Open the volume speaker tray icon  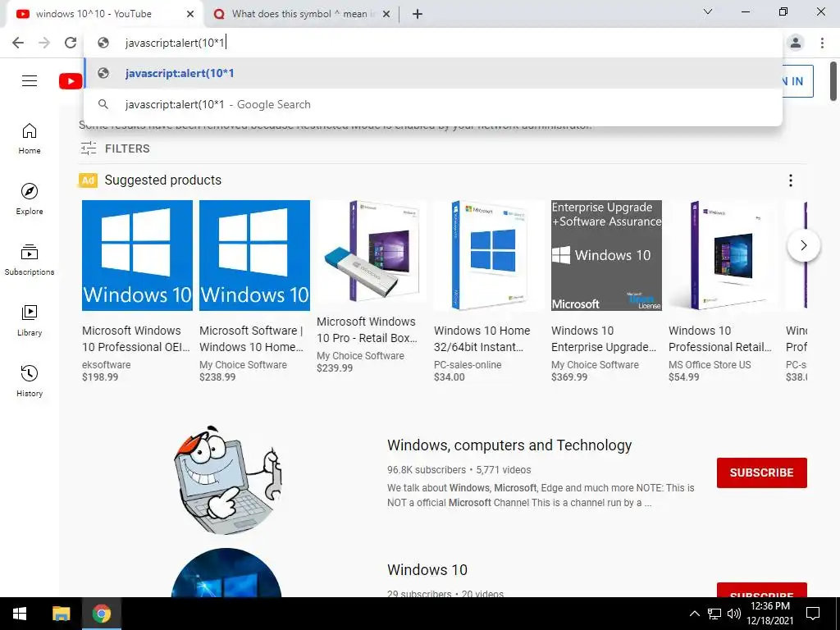pos(734,614)
